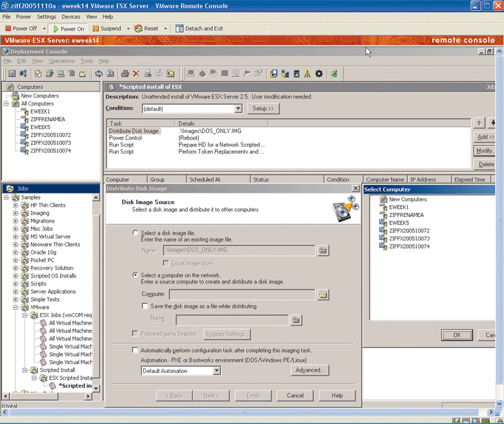Click the bottom horizontal scrollbar thumb
This screenshot has width=504, height=424.
tap(244, 412)
